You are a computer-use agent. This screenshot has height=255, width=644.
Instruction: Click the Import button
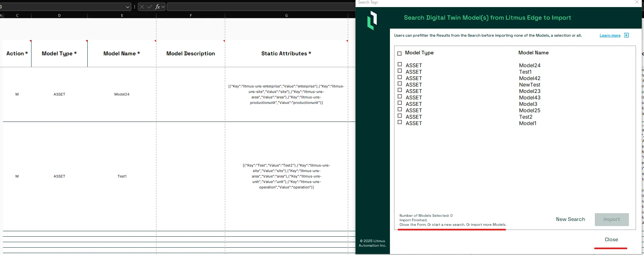(x=612, y=219)
